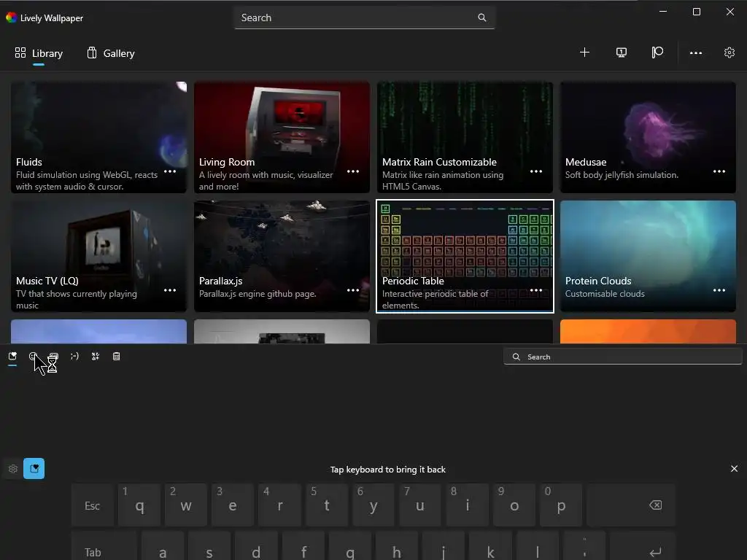
Task: Tap the p key on touch keyboard
Action: pos(561,505)
